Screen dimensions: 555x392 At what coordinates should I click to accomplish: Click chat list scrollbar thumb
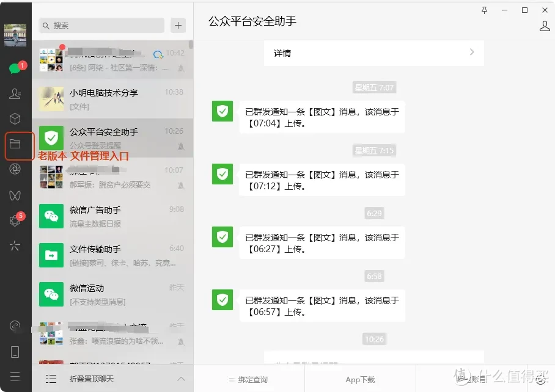click(191, 45)
